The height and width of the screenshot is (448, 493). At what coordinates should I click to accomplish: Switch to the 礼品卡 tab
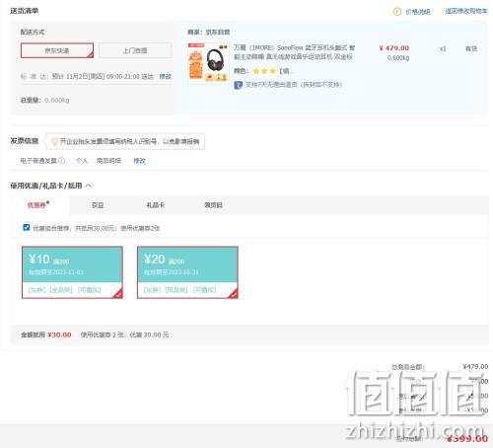tap(156, 205)
